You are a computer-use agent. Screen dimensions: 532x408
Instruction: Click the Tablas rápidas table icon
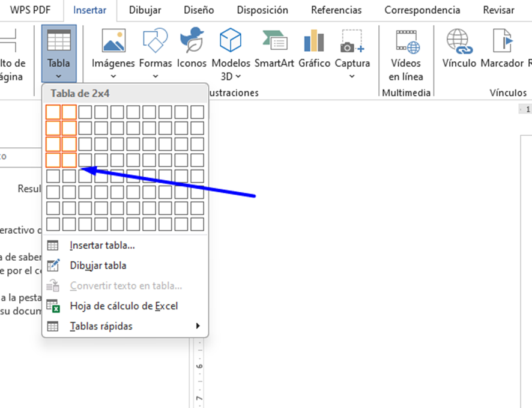click(x=53, y=326)
